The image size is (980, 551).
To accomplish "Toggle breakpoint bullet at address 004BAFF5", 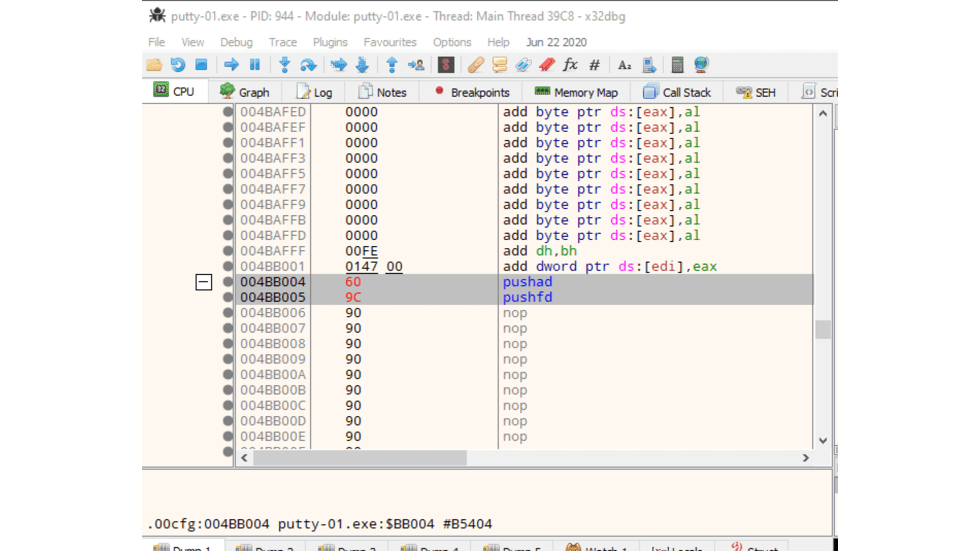I will [x=228, y=173].
